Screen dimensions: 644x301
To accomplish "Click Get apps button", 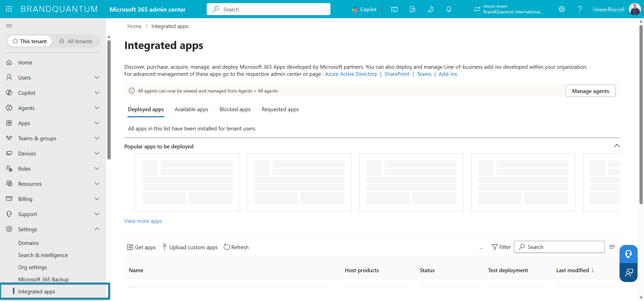I will [x=141, y=247].
